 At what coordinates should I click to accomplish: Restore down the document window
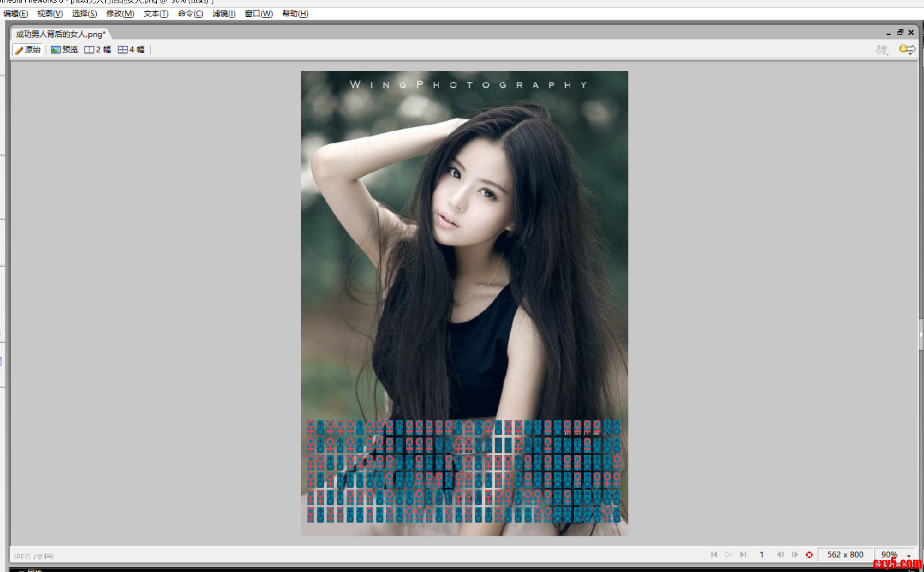tap(900, 32)
